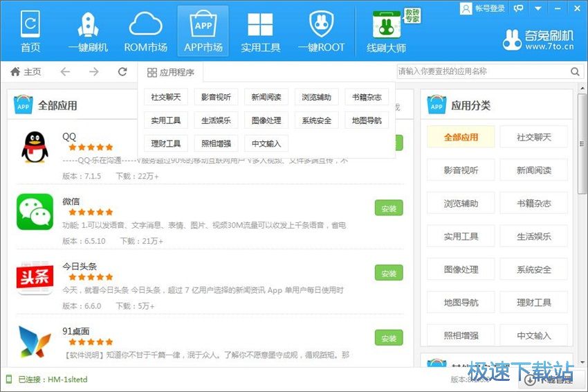Select 理财工具 in 应用分类 sidebar
Screen dimensions: 588x392
[x=533, y=302]
